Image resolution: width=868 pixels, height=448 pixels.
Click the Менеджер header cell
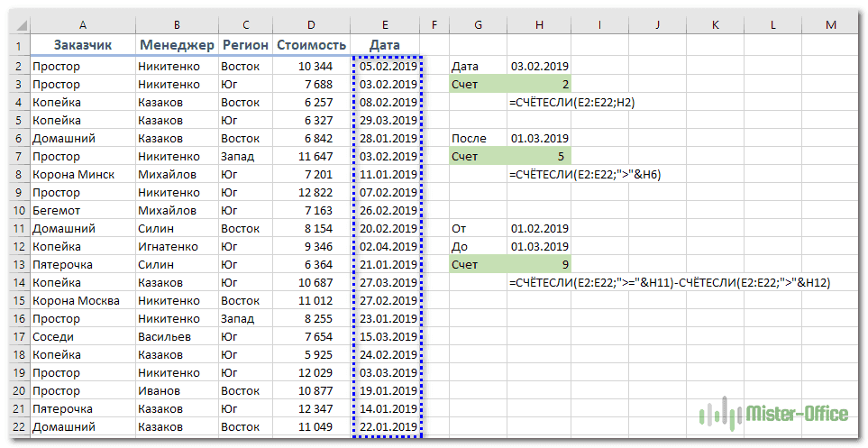tap(176, 45)
